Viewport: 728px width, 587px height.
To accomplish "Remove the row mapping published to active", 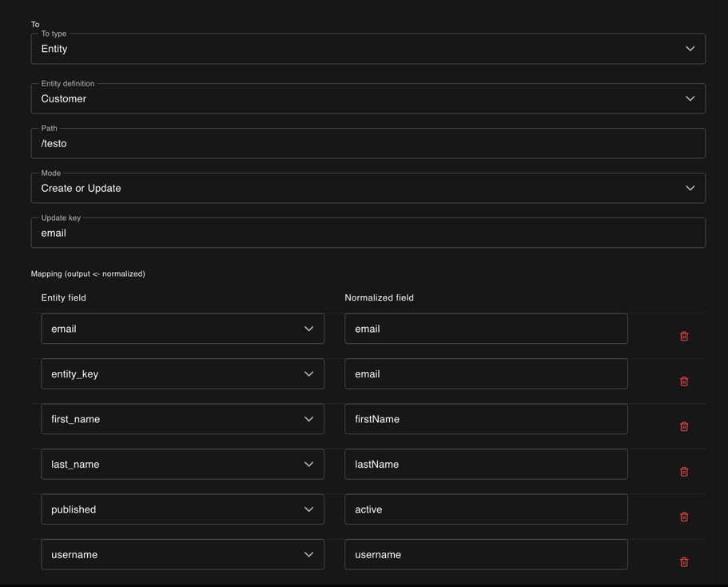I will (x=684, y=517).
